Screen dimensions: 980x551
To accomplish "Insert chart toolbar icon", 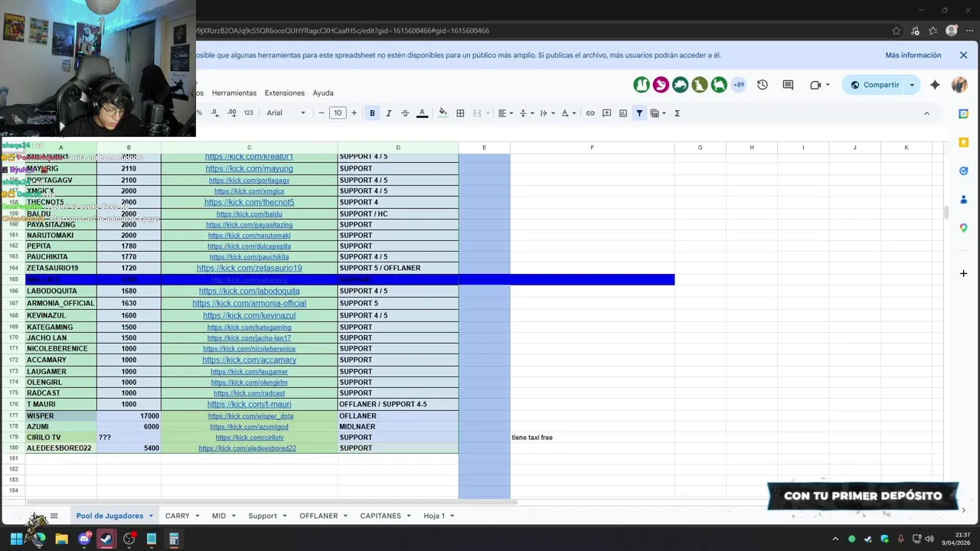I will (623, 113).
